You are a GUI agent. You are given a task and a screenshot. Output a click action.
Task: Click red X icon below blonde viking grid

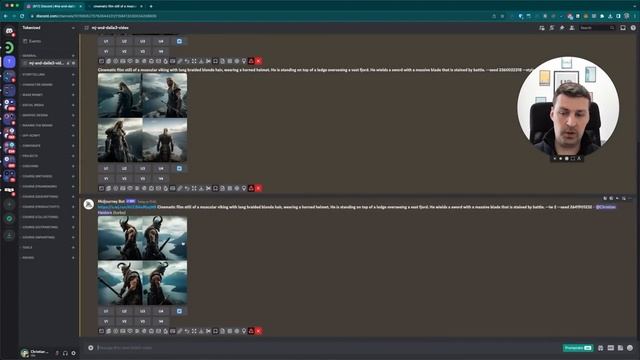pos(258,188)
